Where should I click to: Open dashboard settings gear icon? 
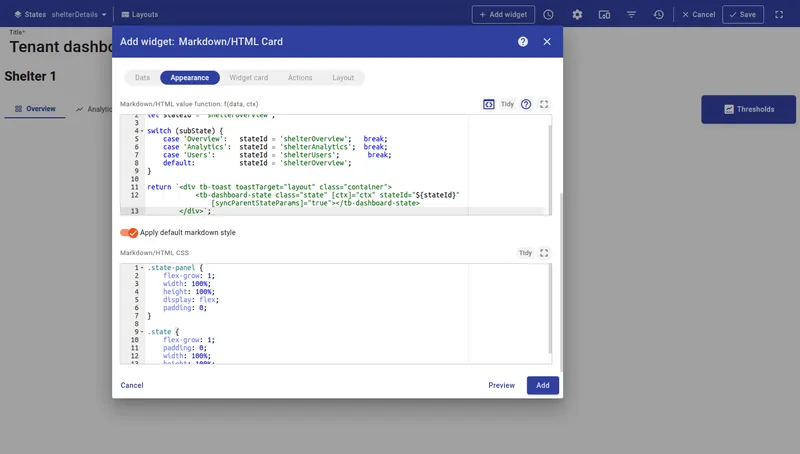point(577,15)
